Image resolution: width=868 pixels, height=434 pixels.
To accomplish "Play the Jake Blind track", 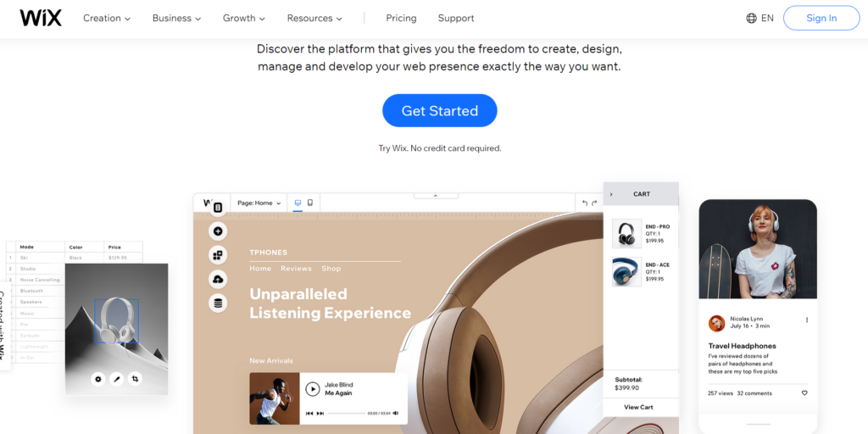I will 313,389.
